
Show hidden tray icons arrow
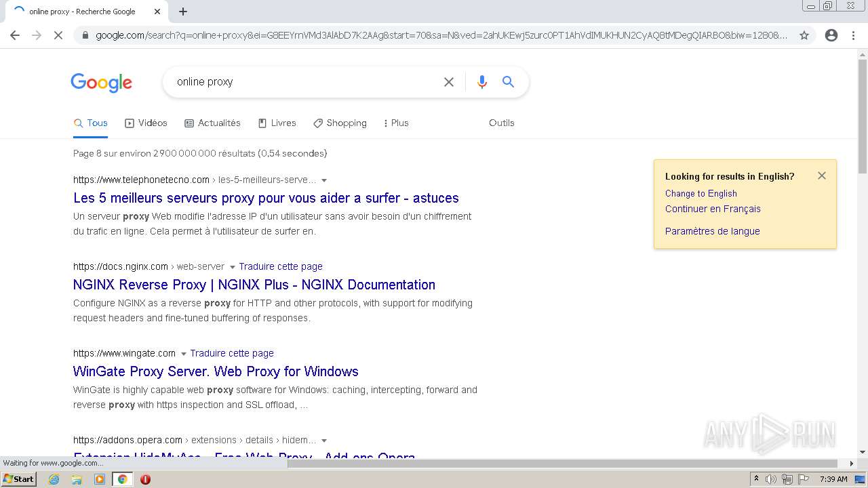pyautogui.click(x=756, y=479)
